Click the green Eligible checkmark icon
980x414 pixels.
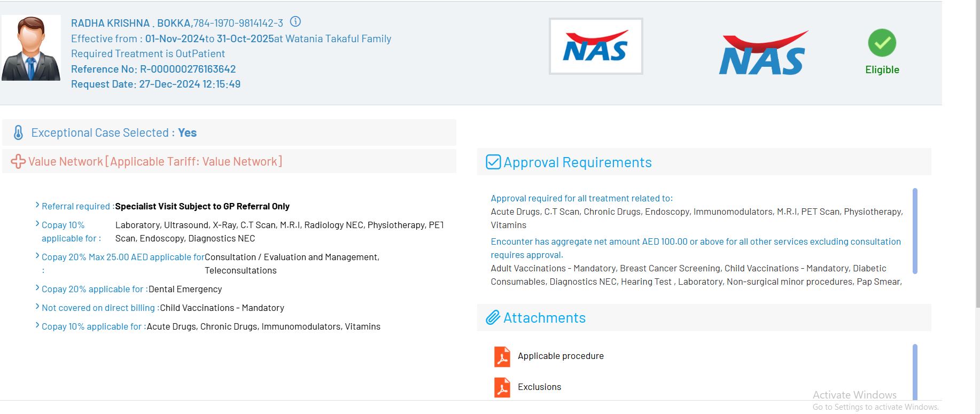tap(882, 43)
